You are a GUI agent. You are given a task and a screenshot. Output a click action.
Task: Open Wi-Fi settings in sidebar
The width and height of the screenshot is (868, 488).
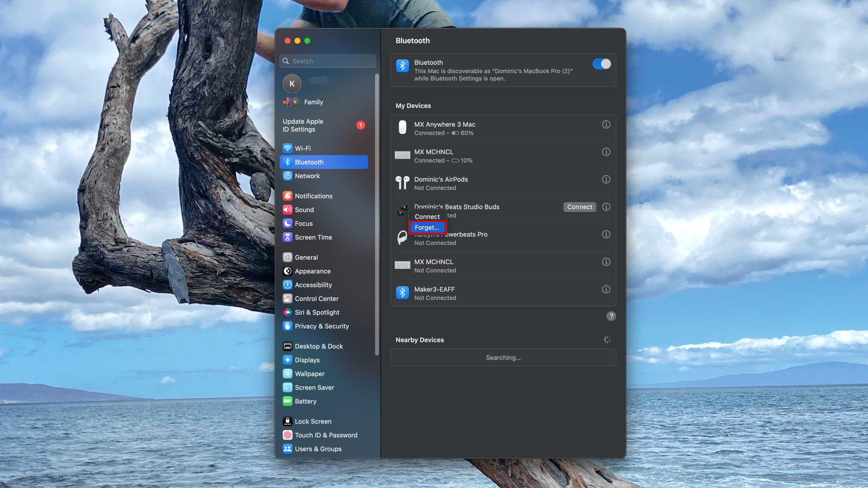[302, 148]
